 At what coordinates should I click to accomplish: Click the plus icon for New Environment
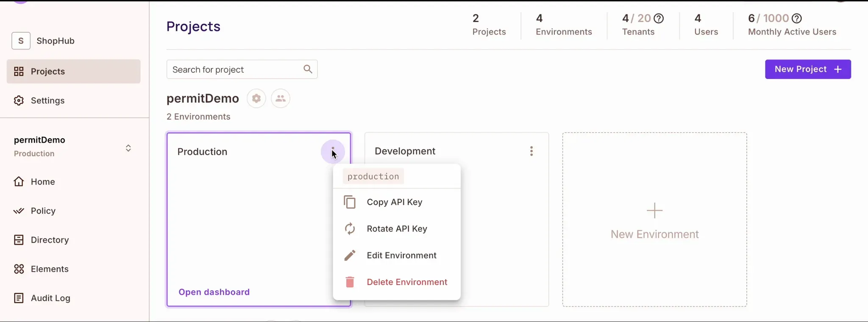[654, 210]
